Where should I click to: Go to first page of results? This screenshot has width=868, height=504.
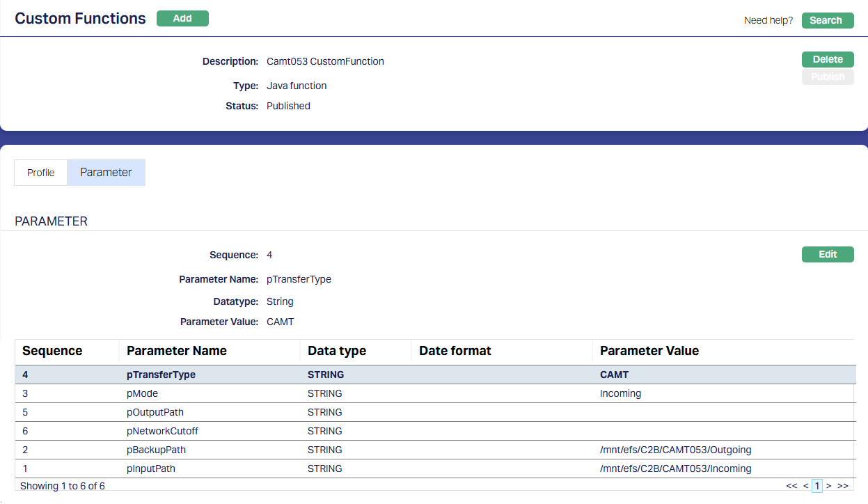pos(791,486)
